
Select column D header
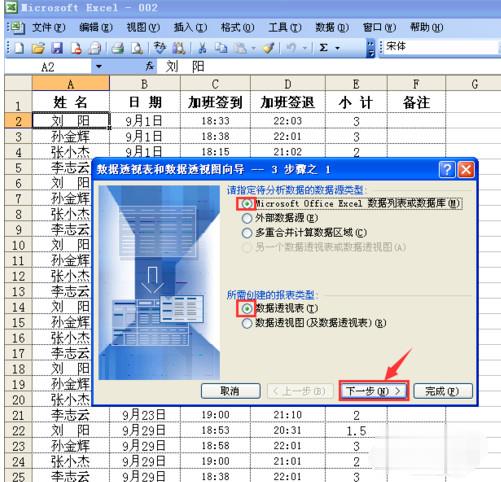pyautogui.click(x=288, y=83)
